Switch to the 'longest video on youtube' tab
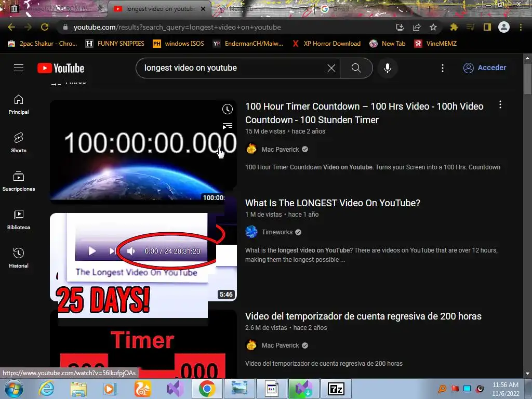 (159, 9)
